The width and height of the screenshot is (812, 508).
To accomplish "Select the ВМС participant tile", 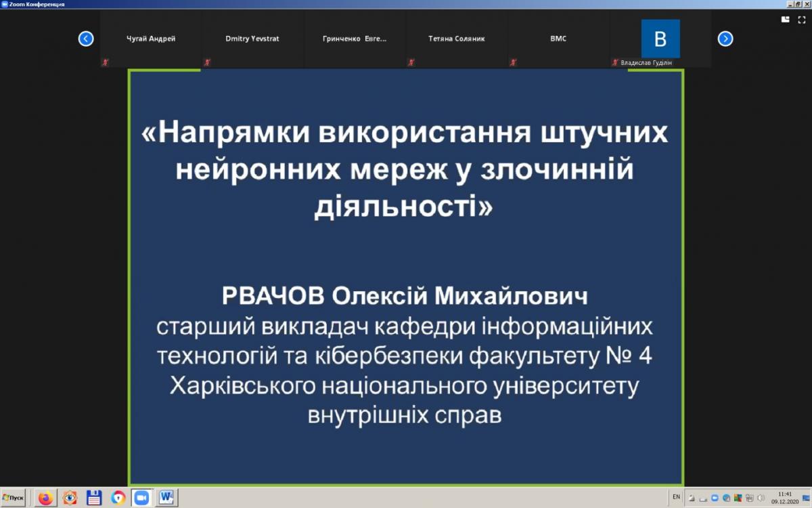I will coord(558,39).
